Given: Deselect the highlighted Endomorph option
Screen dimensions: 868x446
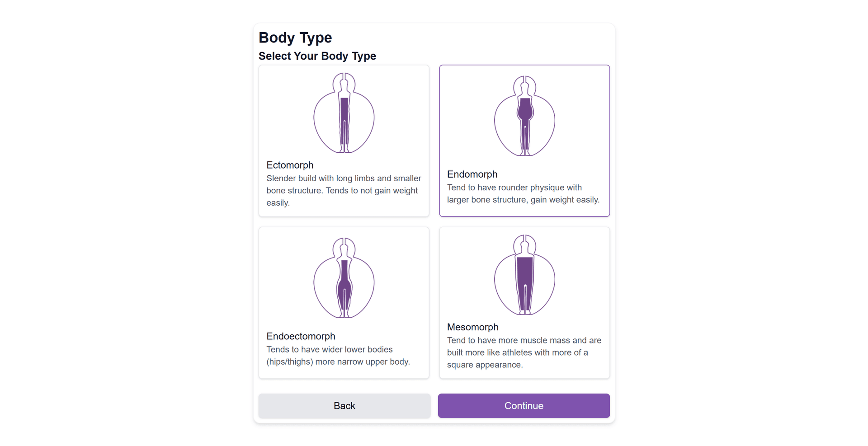Looking at the screenshot, I should tap(524, 141).
